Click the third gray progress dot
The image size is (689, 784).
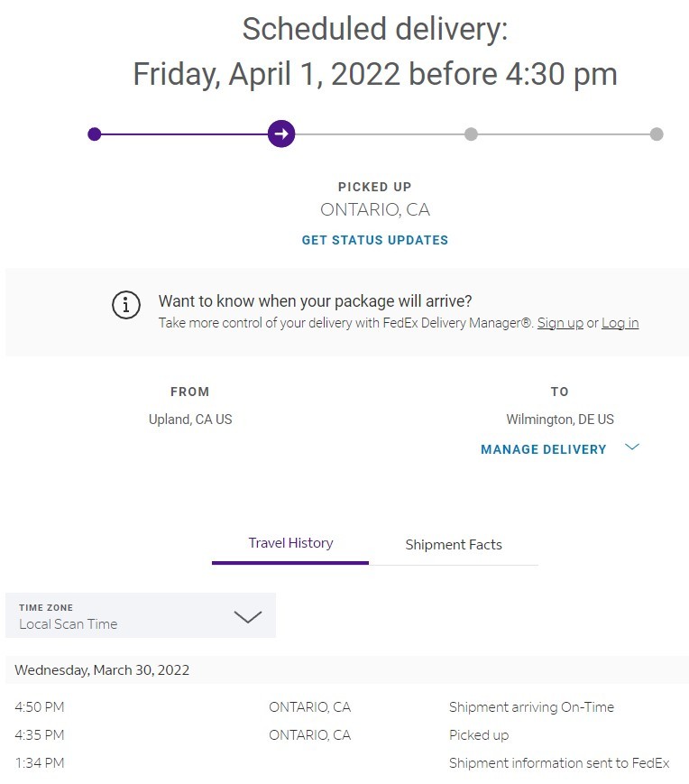click(471, 134)
